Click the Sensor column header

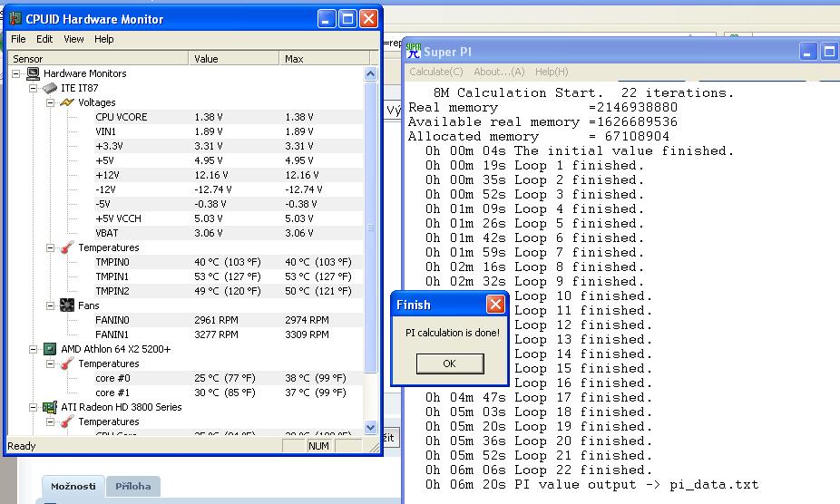pyautogui.click(x=99, y=58)
